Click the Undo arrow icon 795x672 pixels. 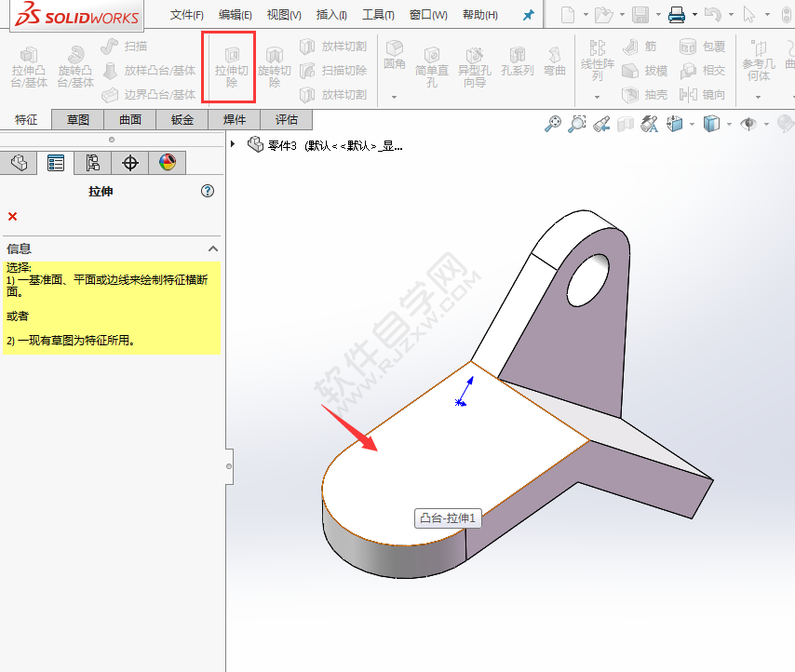(713, 15)
